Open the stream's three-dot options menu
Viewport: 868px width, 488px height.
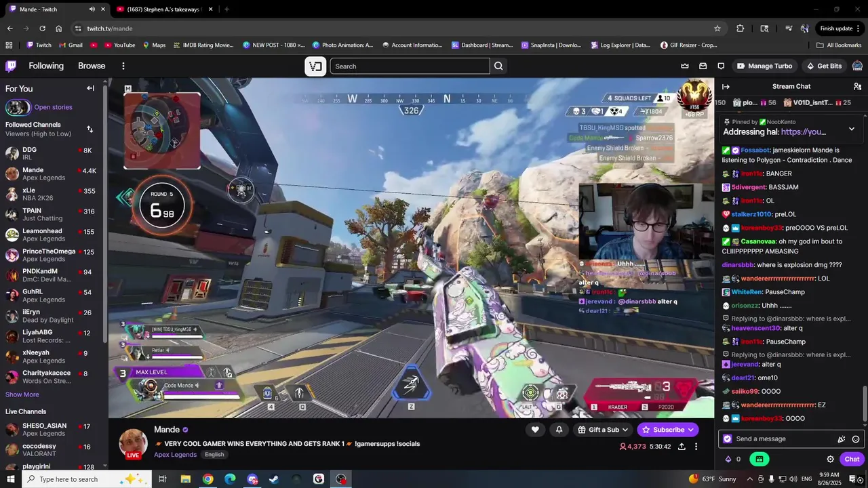[x=696, y=447]
